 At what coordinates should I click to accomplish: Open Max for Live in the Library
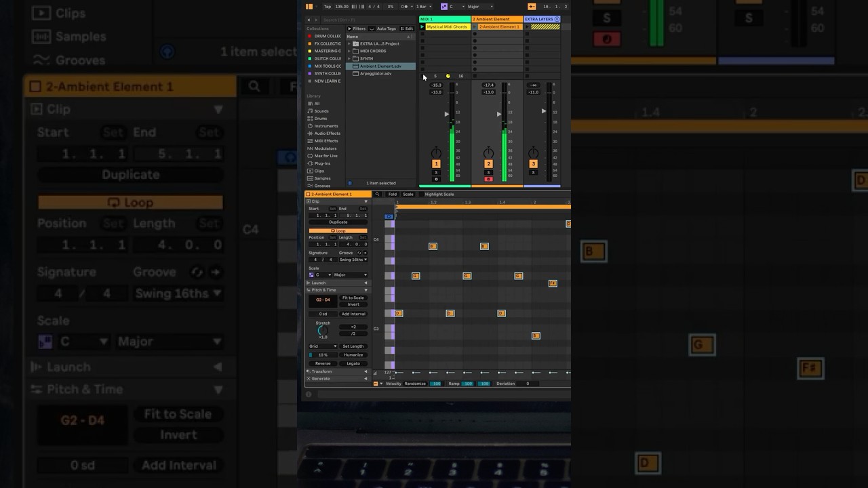coord(325,156)
